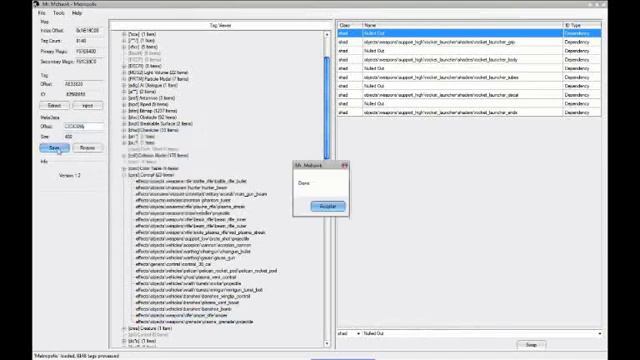Open the Help menu
Image resolution: width=640 pixels, height=360 pixels.
point(77,13)
